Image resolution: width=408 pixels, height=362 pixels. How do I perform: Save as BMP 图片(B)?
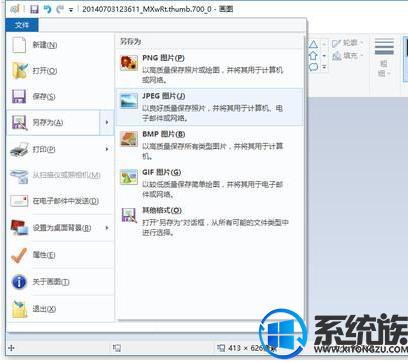[209, 145]
